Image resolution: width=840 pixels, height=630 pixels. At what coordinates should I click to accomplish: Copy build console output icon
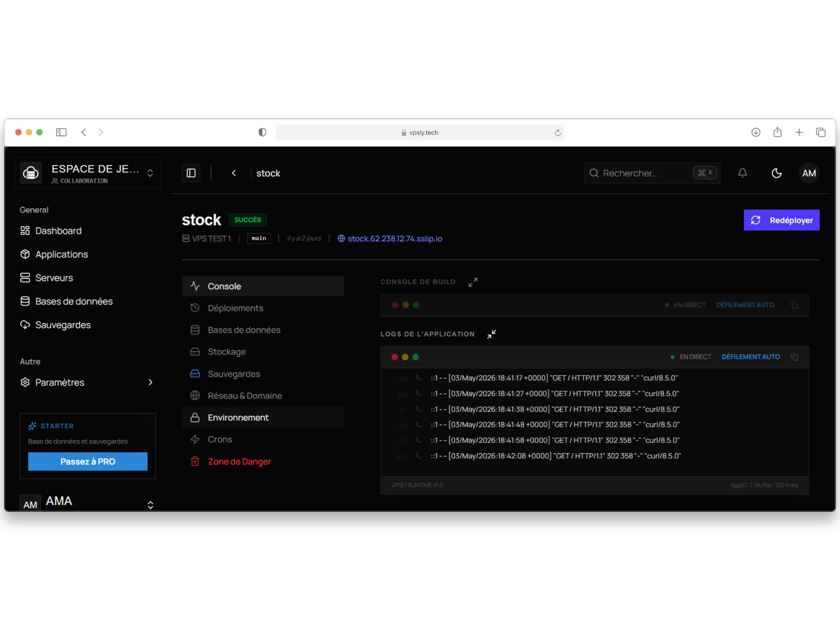tap(794, 305)
